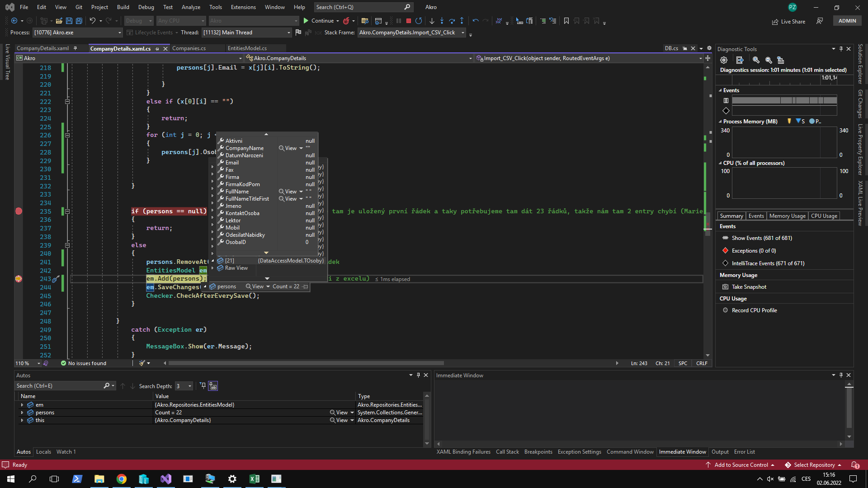Continue debugging with the Continue button
This screenshot has width=868, height=488.
click(x=318, y=21)
